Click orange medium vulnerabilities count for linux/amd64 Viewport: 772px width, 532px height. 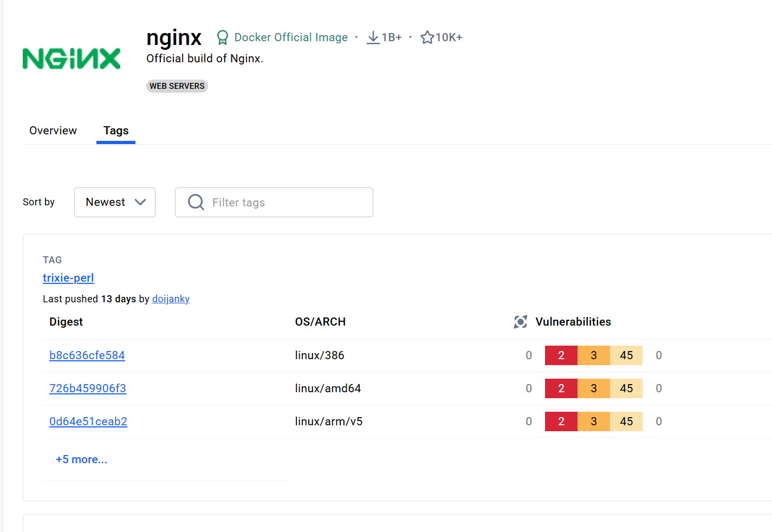click(594, 388)
